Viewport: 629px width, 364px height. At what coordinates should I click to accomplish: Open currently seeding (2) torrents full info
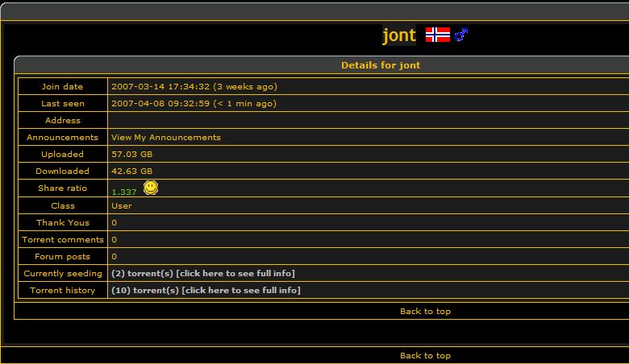tap(203, 274)
